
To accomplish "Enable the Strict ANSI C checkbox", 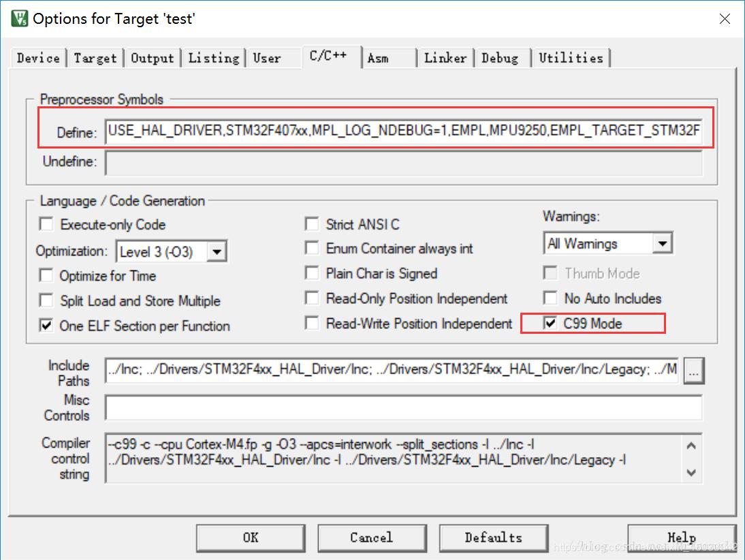I will coord(312,224).
